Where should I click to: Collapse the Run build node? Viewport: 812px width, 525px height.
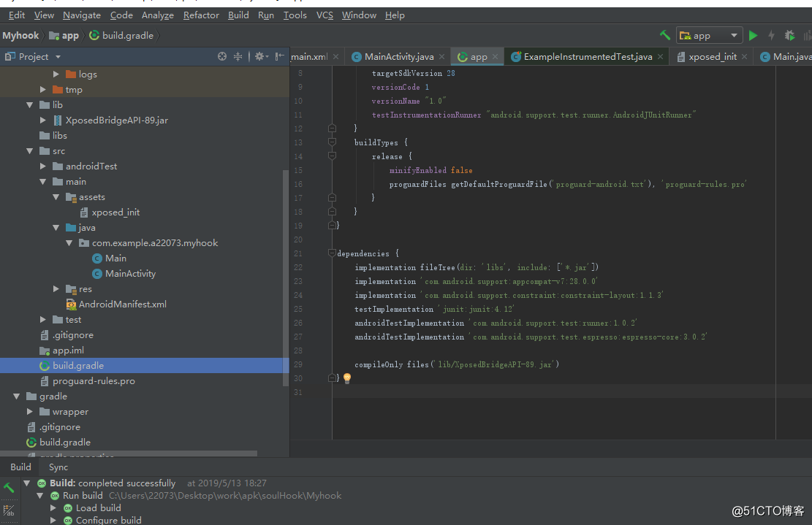(x=40, y=496)
